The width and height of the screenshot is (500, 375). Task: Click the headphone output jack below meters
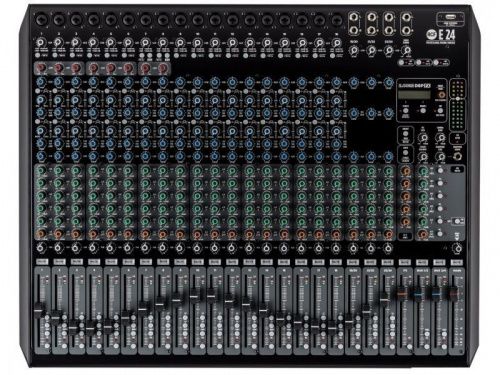458,156
